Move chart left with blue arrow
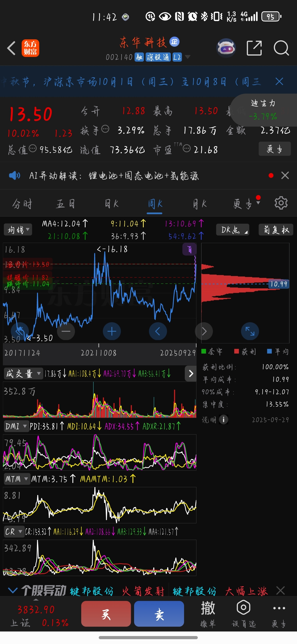This screenshot has height=644, width=297. pos(158,331)
